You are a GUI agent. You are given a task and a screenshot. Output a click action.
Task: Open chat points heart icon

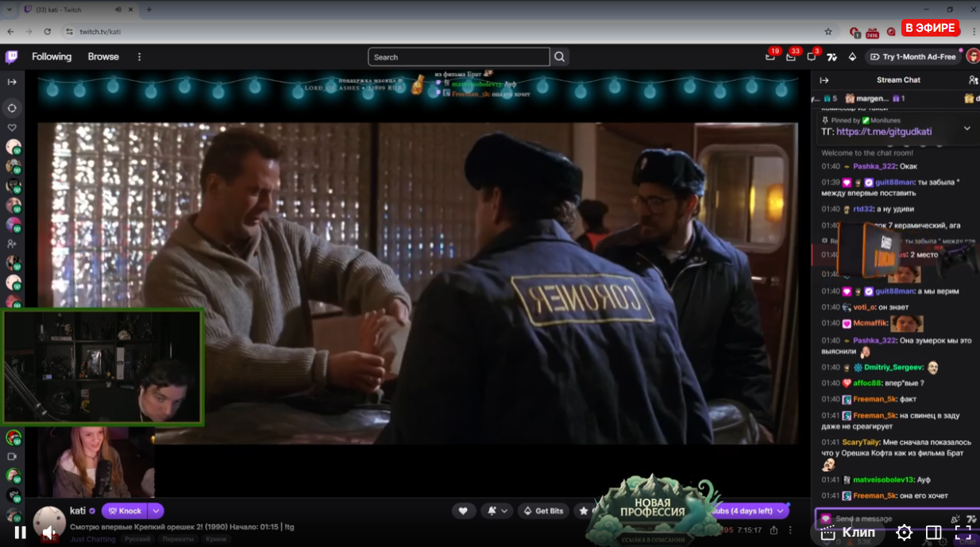coord(826,518)
